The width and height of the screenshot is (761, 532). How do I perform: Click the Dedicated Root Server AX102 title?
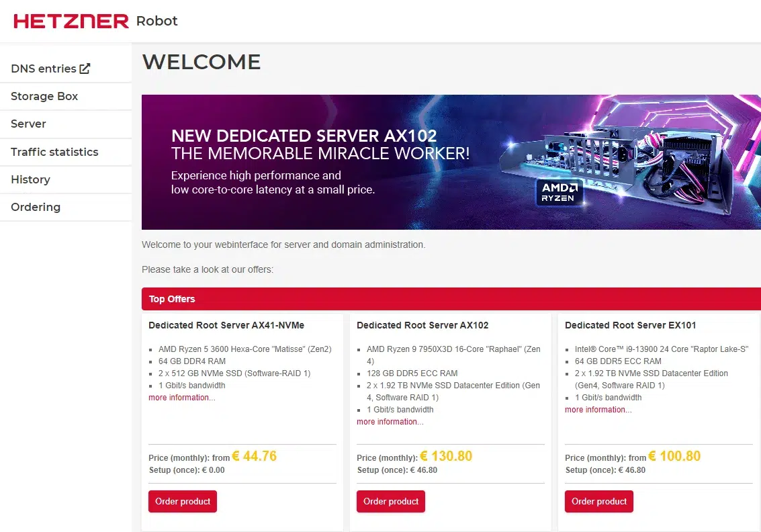pyautogui.click(x=422, y=325)
